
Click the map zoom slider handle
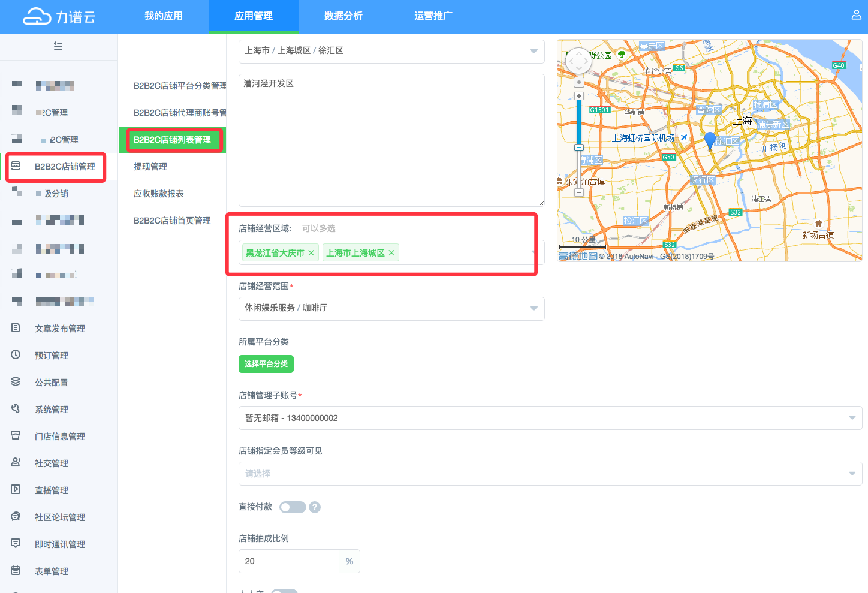tap(579, 148)
